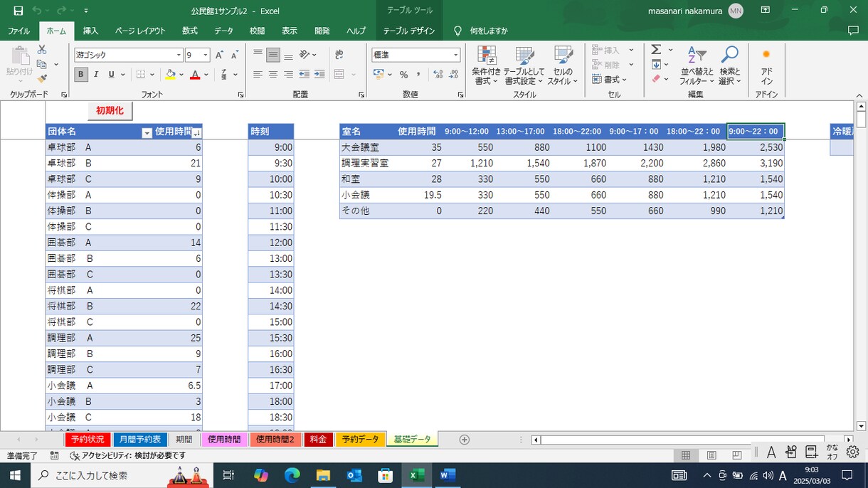The image size is (868, 488).
Task: Decrease font size with the smaller A
Action: (x=234, y=55)
